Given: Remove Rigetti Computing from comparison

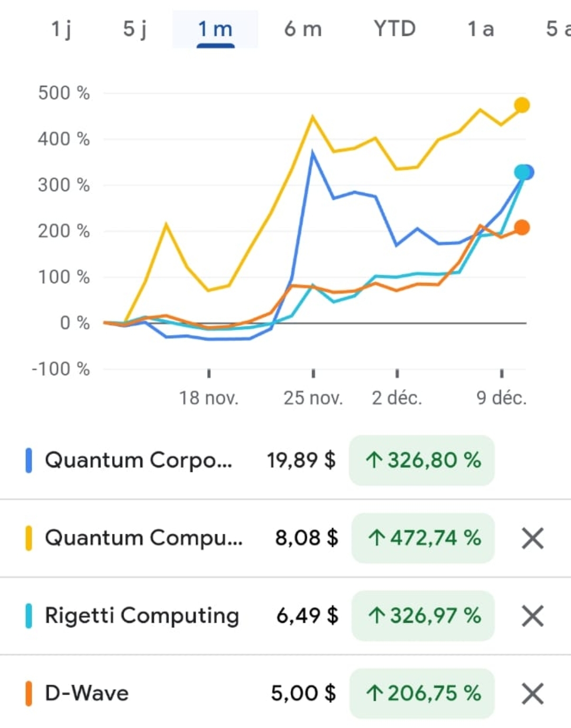Looking at the screenshot, I should tap(532, 616).
